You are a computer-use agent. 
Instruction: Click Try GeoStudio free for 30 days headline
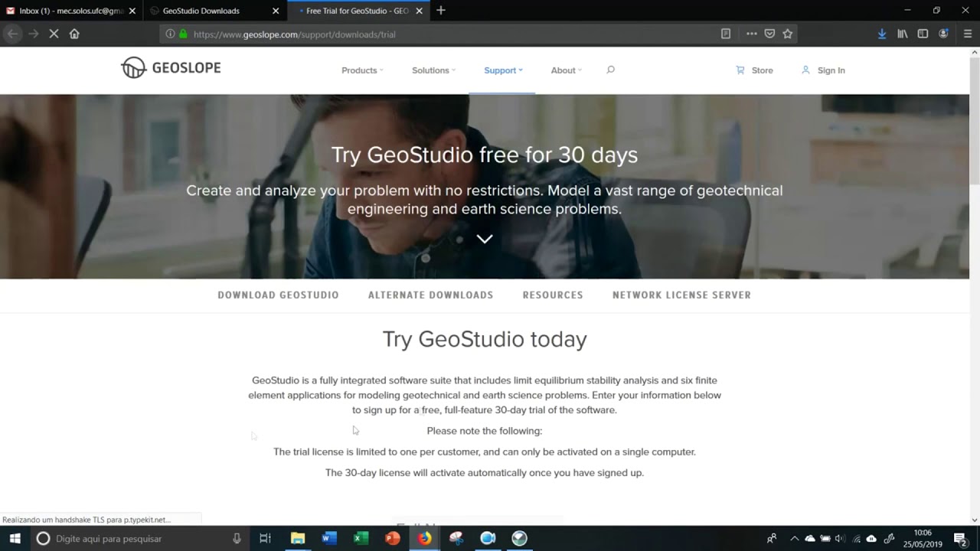pyautogui.click(x=485, y=155)
